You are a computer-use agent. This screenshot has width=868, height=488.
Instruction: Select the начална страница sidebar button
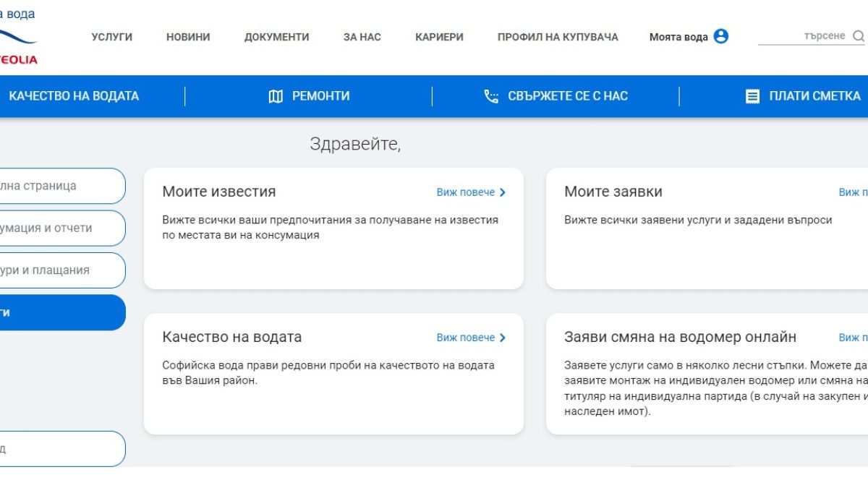(x=62, y=186)
